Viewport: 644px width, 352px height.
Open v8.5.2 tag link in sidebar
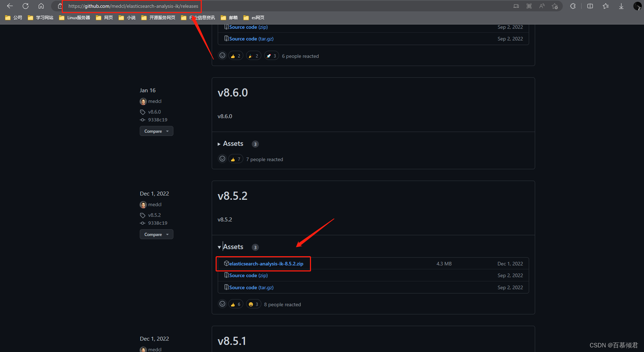point(154,215)
